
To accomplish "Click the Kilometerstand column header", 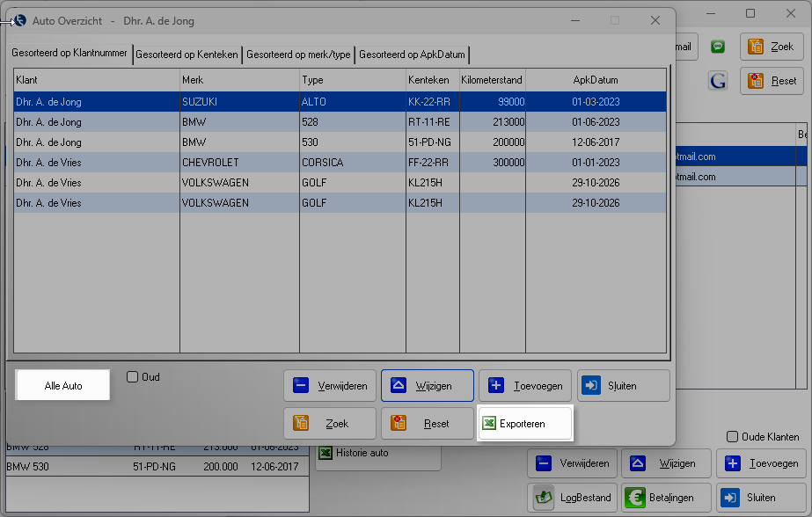I will [492, 80].
